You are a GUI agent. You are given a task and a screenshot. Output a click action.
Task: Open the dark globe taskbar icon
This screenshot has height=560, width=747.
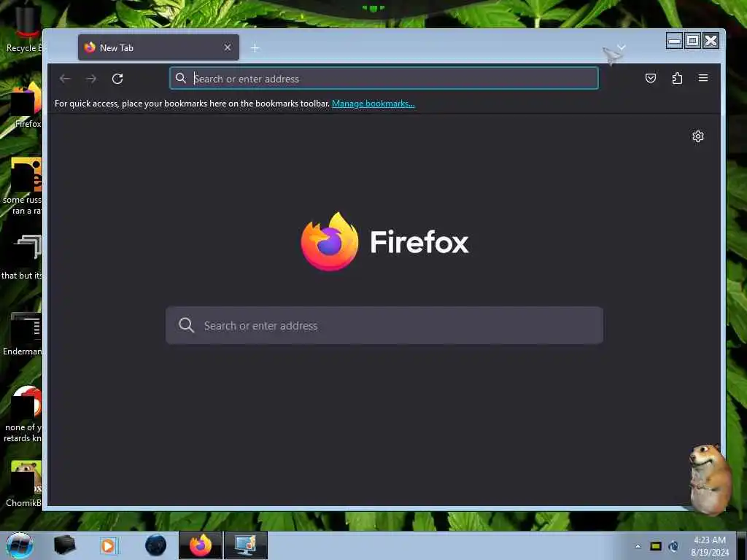point(156,545)
